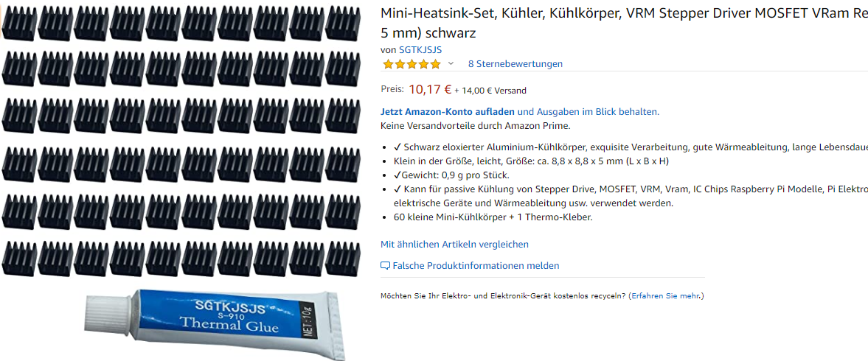The height and width of the screenshot is (361, 868).
Task: Click the heatsink grid product image
Action: [181, 141]
